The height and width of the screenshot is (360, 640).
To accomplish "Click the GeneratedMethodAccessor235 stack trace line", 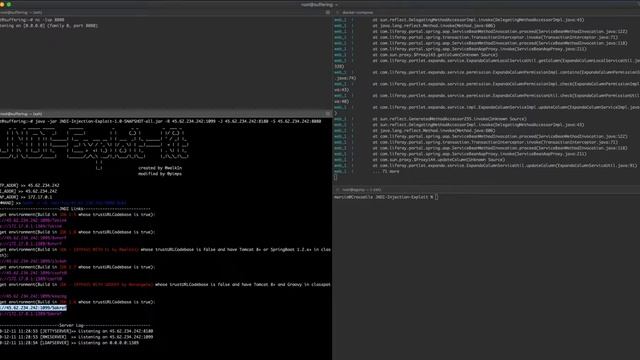I will coord(449,119).
